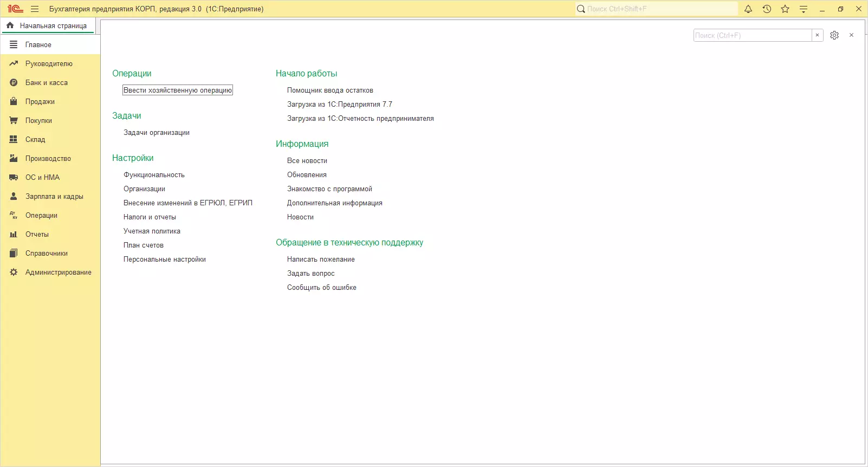868x467 pixels.
Task: Click the Отчеты bar chart icon
Action: tap(14, 234)
